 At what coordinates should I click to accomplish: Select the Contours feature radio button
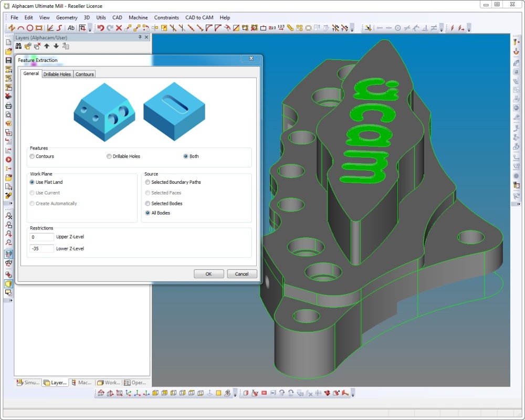point(33,156)
